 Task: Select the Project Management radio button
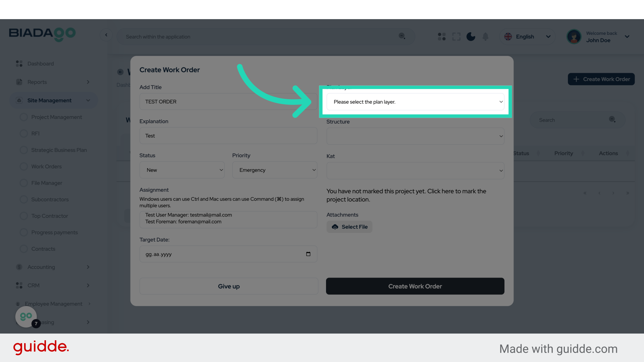pyautogui.click(x=23, y=117)
